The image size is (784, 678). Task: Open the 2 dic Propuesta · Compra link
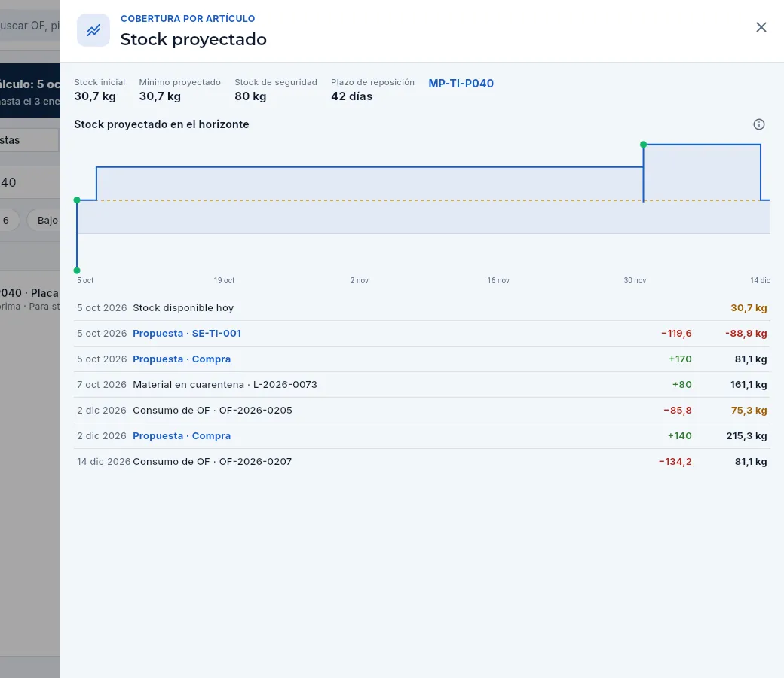tap(182, 435)
